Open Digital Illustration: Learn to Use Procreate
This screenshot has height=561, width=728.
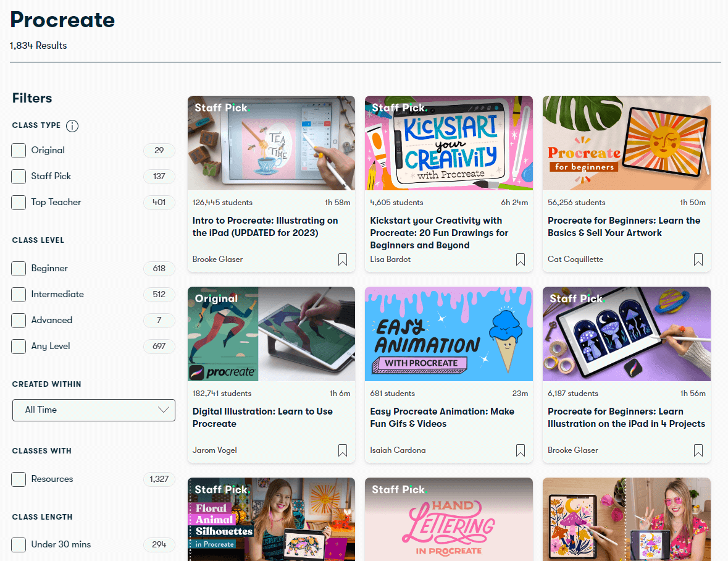point(262,418)
